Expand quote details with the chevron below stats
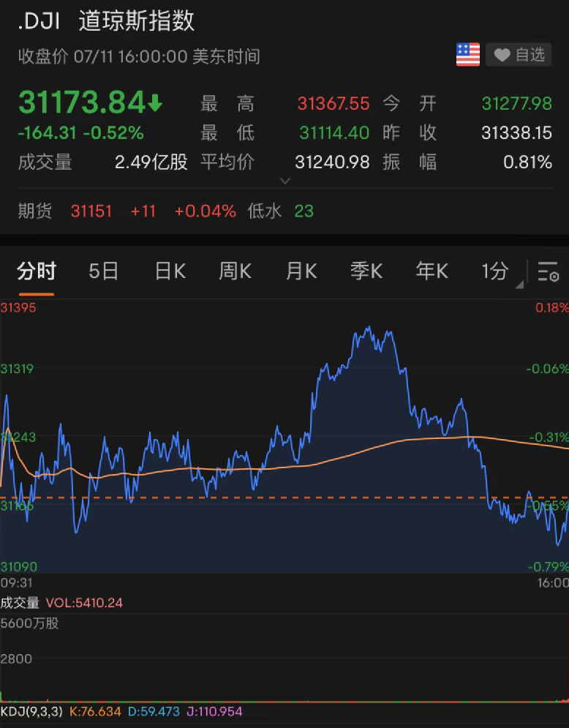 (x=285, y=181)
